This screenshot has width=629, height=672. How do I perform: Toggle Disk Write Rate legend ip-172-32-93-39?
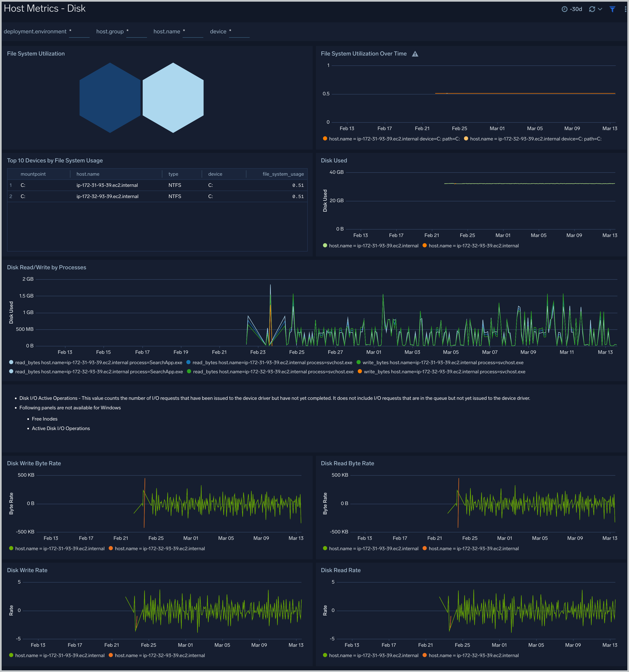point(157,655)
